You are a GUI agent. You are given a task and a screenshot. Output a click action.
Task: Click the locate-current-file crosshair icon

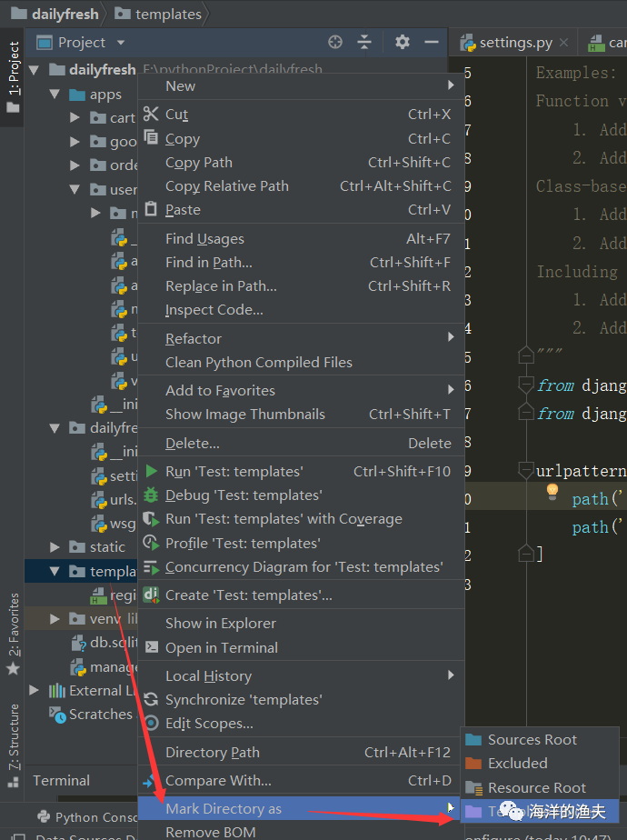tap(335, 42)
